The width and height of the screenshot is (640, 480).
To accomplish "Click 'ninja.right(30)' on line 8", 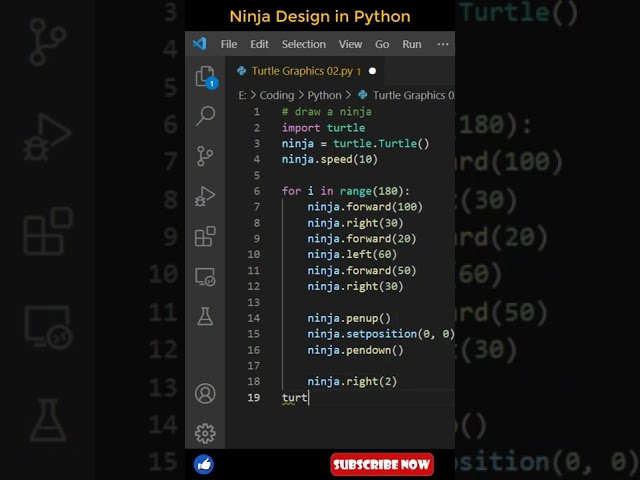I will click(x=355, y=223).
